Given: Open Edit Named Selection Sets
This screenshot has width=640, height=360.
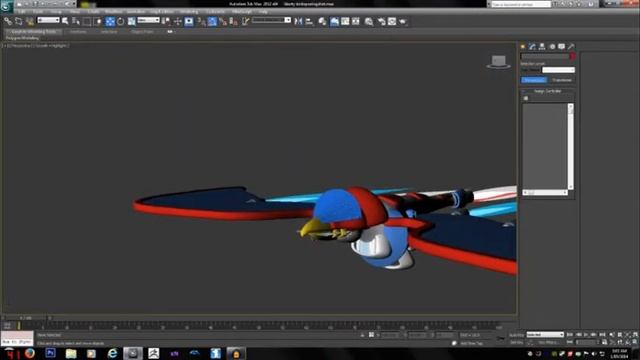Looking at the screenshot, I should point(245,21).
